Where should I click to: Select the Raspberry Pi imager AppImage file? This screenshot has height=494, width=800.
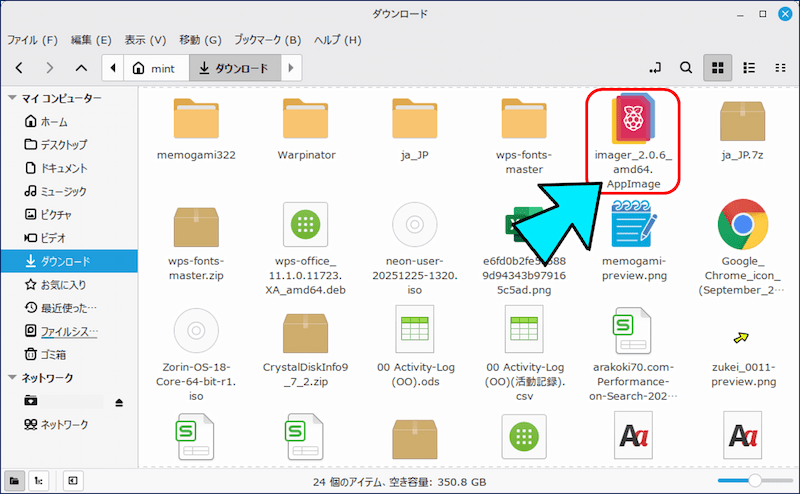coord(633,142)
